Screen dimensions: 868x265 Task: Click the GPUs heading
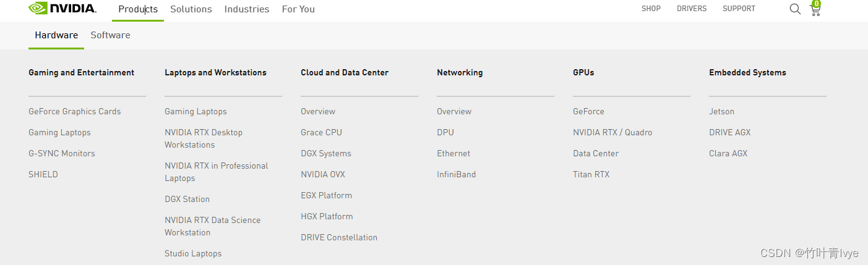[x=583, y=73]
